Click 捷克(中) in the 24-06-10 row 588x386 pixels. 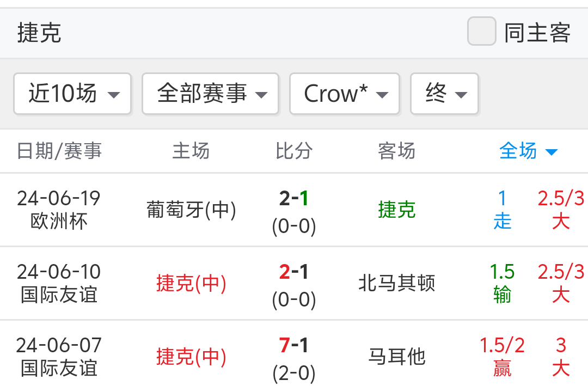(x=191, y=283)
